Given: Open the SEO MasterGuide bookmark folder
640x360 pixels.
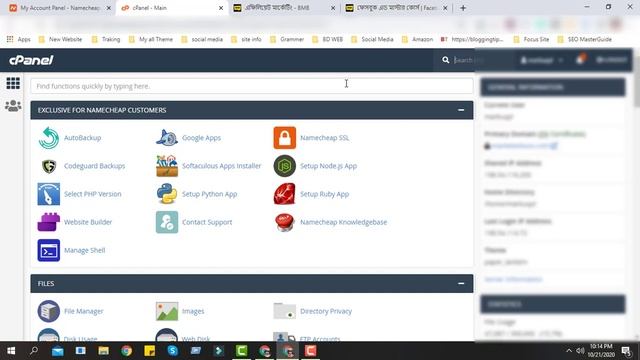Looking at the screenshot, I should pyautogui.click(x=584, y=40).
